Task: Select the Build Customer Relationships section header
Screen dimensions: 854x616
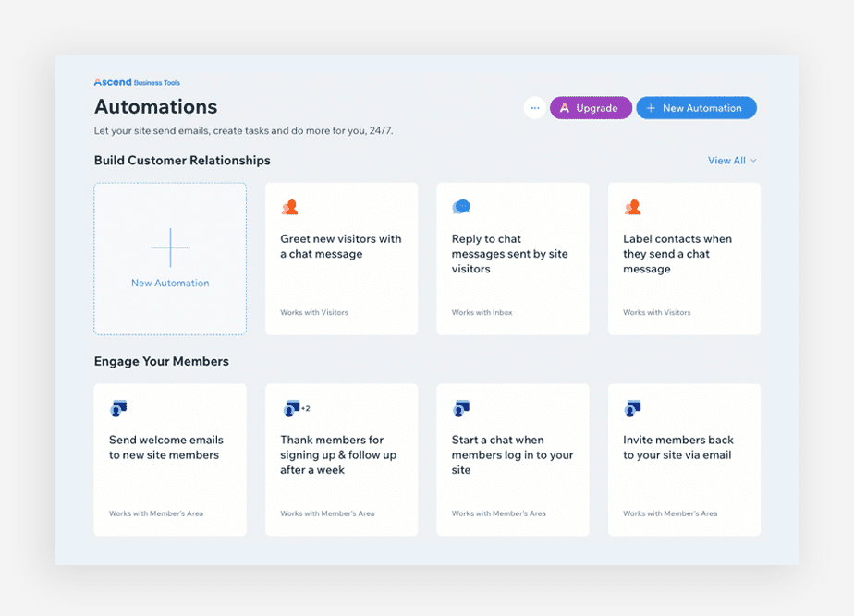Action: [x=181, y=161]
